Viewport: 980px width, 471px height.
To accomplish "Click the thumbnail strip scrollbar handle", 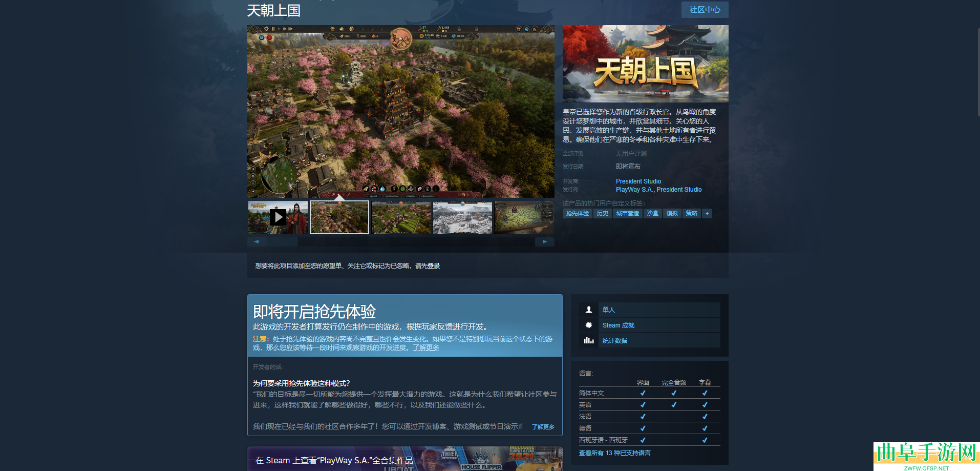I will coord(283,241).
